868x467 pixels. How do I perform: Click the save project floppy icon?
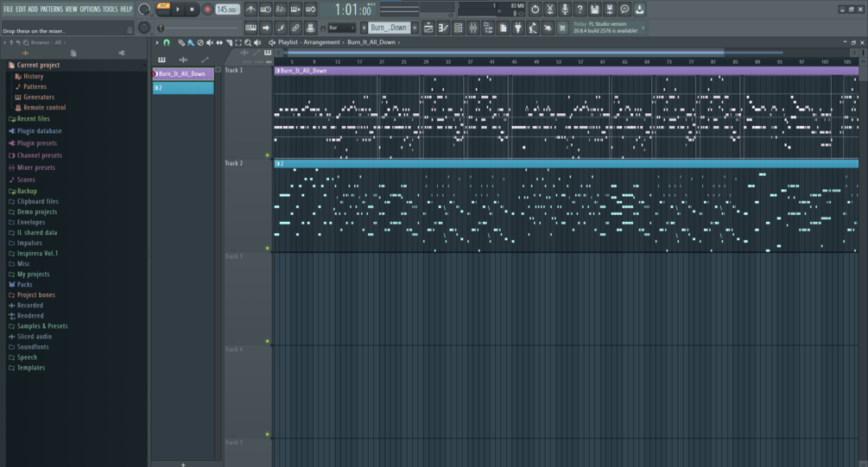coord(594,9)
